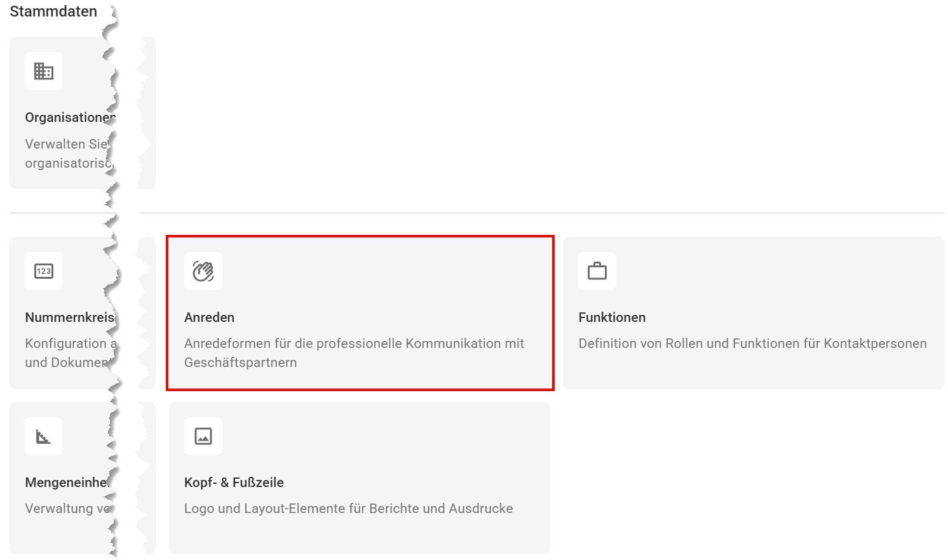Image resolution: width=948 pixels, height=560 pixels.
Task: Click the 'Verwalten Sie organisatorisc…' description text
Action: [66, 154]
